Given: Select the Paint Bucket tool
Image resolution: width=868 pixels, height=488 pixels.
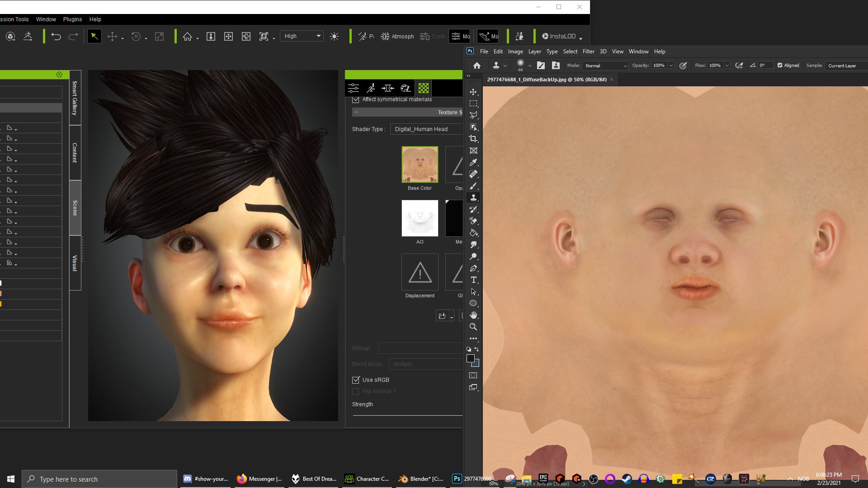Looking at the screenshot, I should [473, 233].
